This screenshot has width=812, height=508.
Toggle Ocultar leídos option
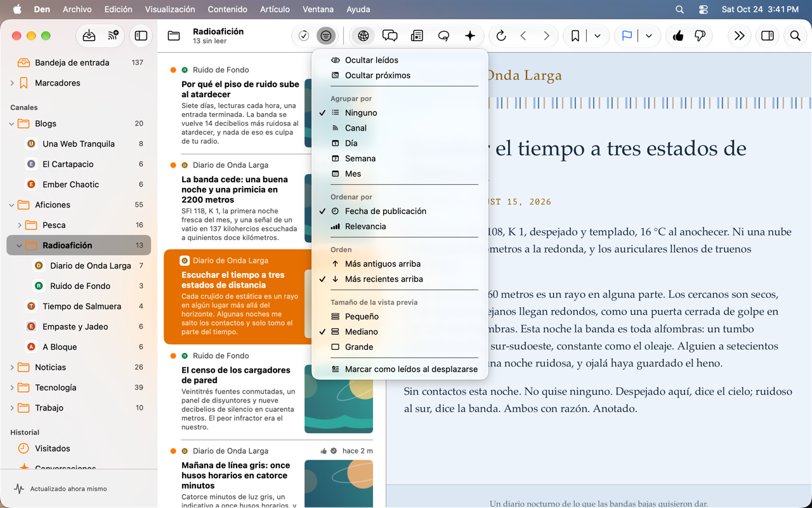point(400,60)
